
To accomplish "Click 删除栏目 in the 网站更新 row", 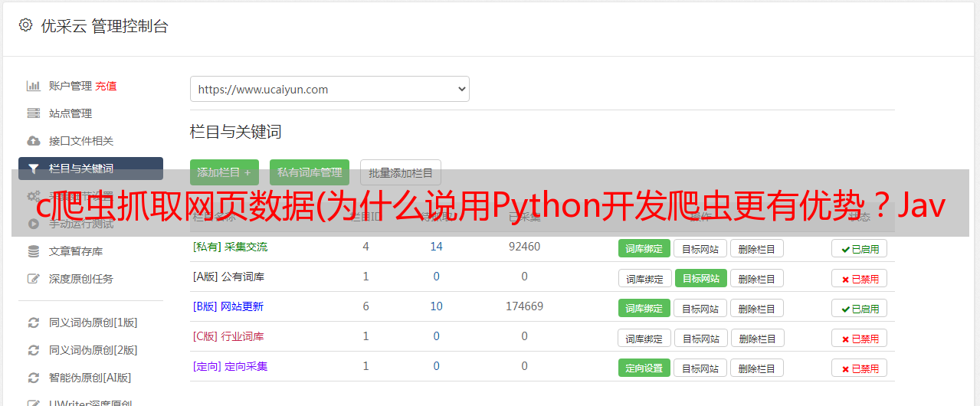I will 756,308.
